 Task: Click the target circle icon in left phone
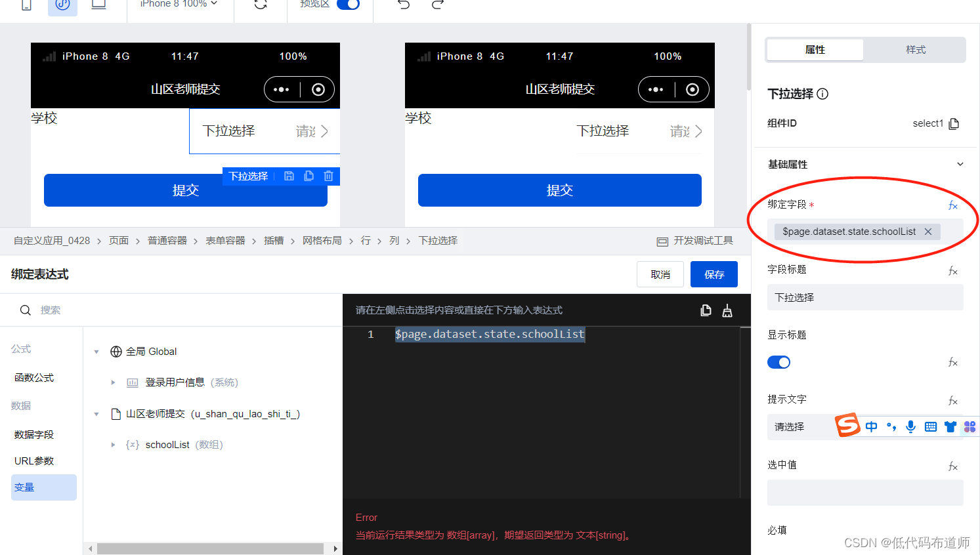(318, 89)
